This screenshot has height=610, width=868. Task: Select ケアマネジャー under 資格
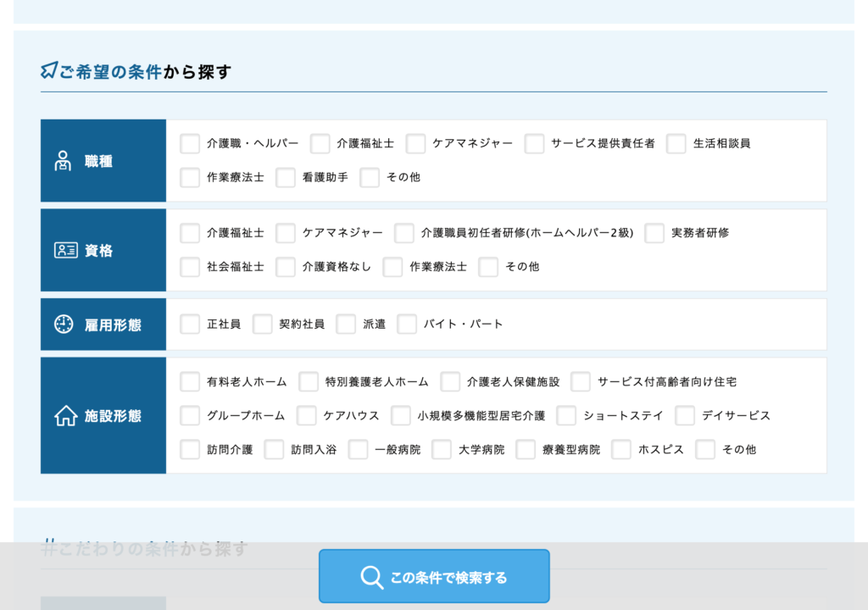(x=286, y=233)
